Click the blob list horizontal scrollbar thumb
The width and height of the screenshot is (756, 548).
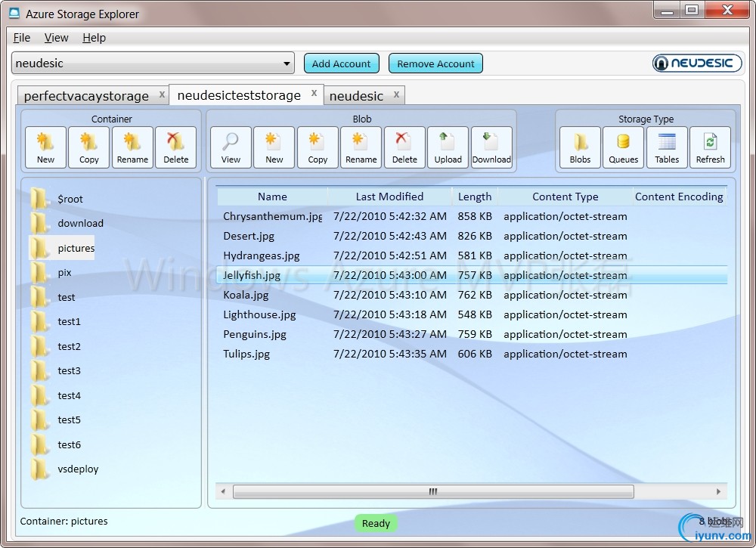click(x=433, y=491)
